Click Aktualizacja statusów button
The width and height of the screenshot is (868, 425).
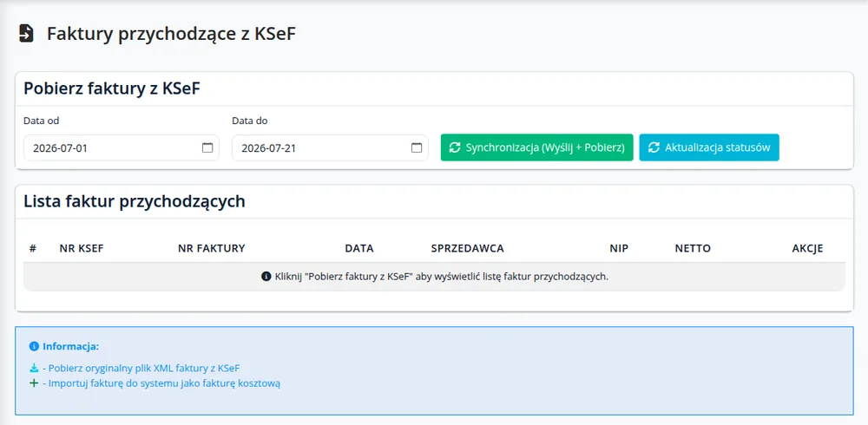click(x=709, y=147)
